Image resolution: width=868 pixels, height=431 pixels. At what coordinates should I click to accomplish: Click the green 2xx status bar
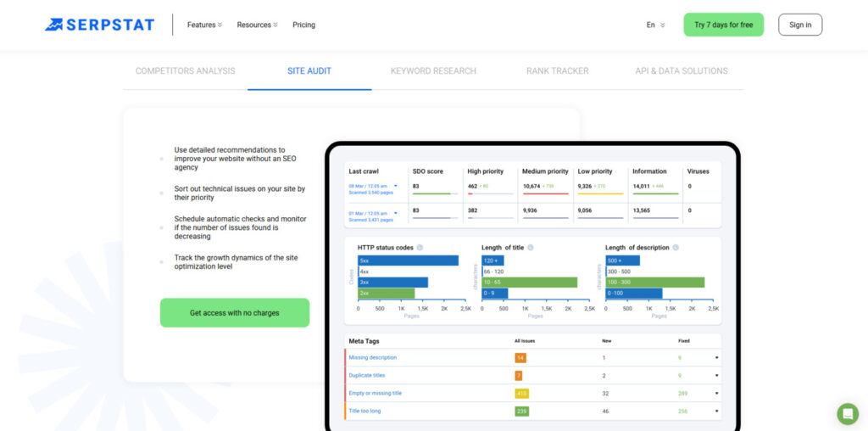pyautogui.click(x=387, y=293)
